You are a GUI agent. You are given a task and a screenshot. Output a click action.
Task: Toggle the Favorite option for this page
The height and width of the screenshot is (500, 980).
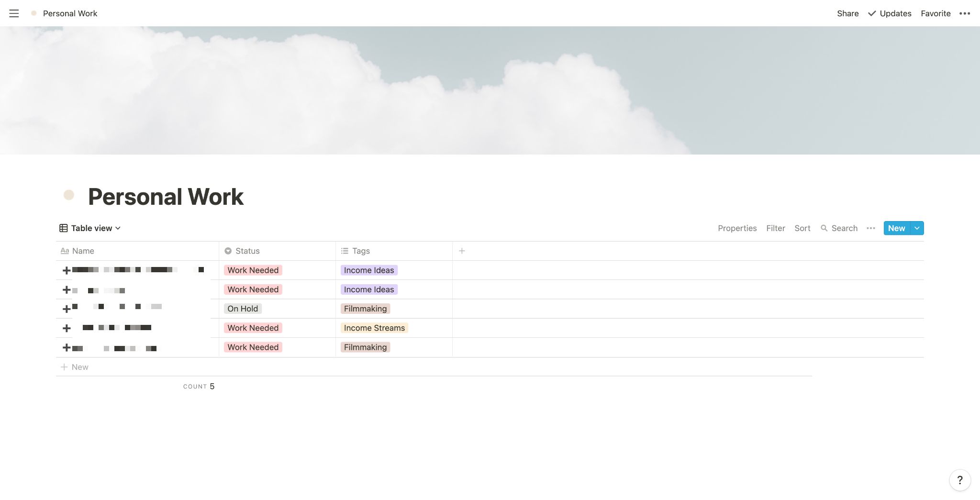pyautogui.click(x=935, y=13)
